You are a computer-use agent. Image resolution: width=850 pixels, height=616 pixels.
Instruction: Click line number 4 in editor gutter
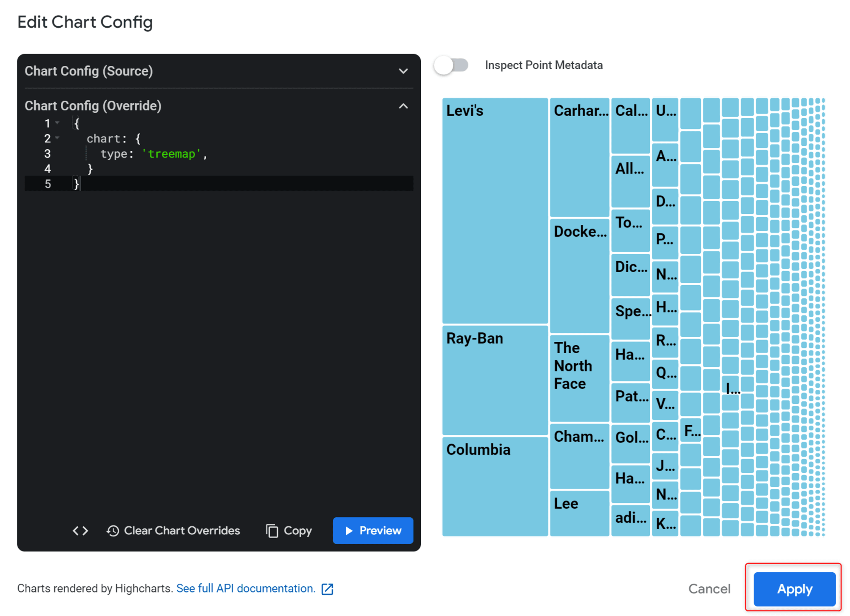point(48,169)
